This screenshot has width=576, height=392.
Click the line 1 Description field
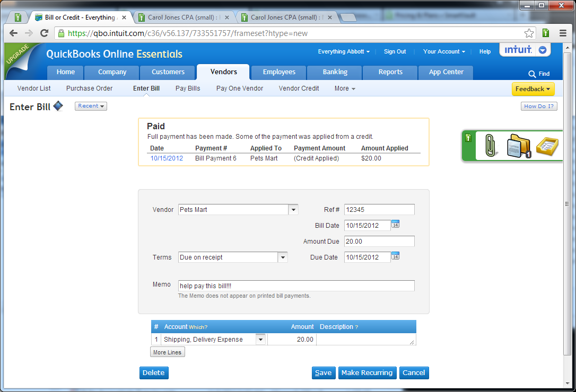[366, 340]
